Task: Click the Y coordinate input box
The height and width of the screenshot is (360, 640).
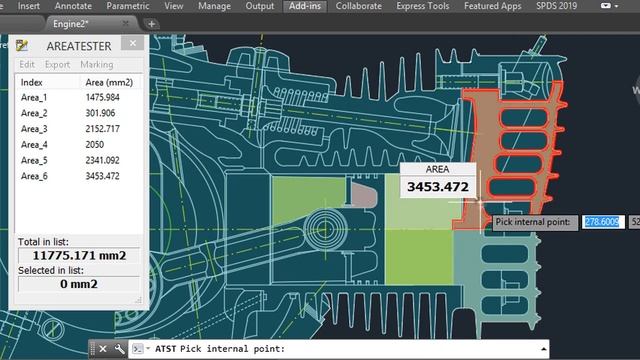Action: 634,222
